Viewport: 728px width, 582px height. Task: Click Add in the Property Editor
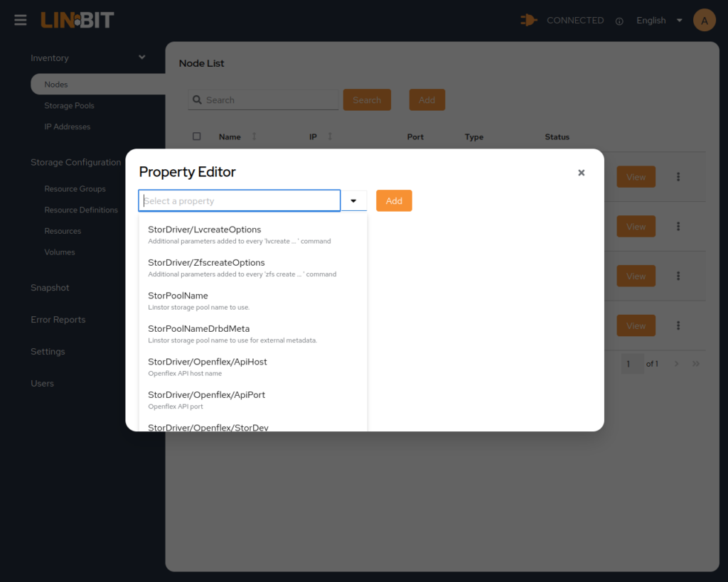[x=394, y=201]
